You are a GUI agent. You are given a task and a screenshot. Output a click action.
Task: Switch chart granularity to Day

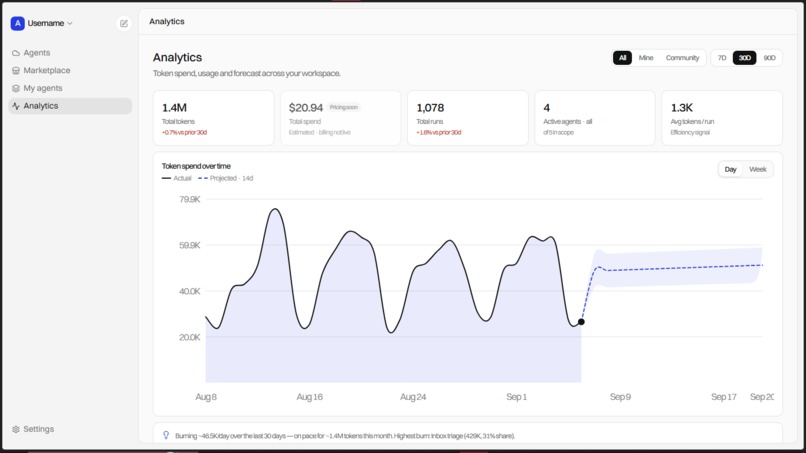coord(730,169)
